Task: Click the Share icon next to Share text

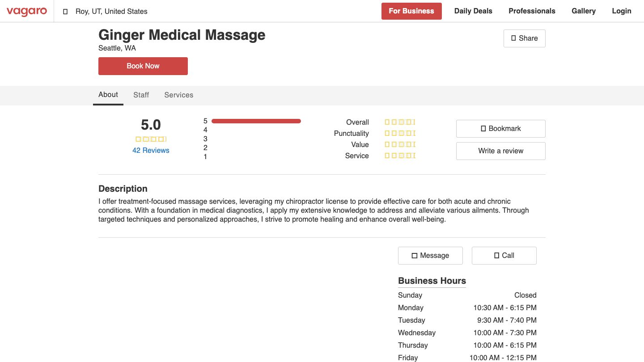Action: coord(513,38)
